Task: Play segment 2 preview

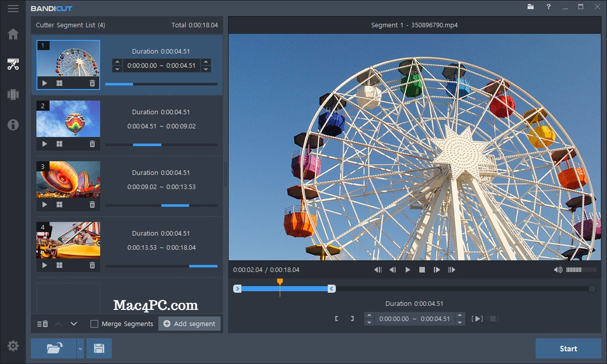Action: tap(45, 144)
